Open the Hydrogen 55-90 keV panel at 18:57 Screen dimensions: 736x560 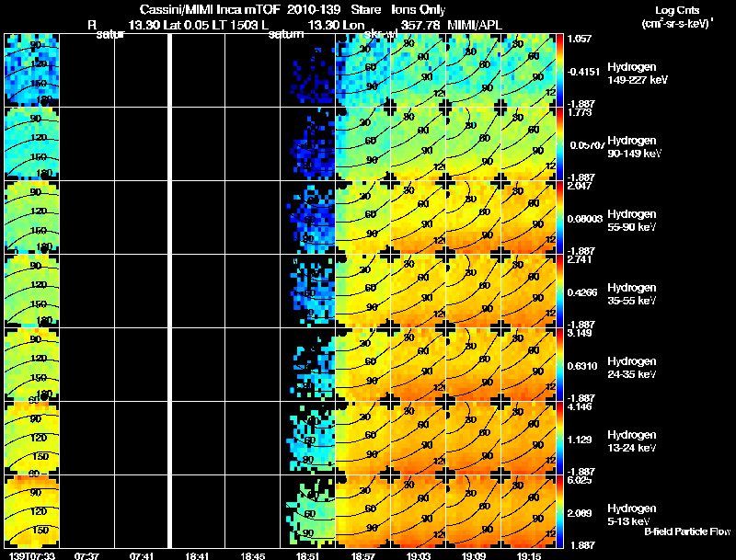pos(362,217)
